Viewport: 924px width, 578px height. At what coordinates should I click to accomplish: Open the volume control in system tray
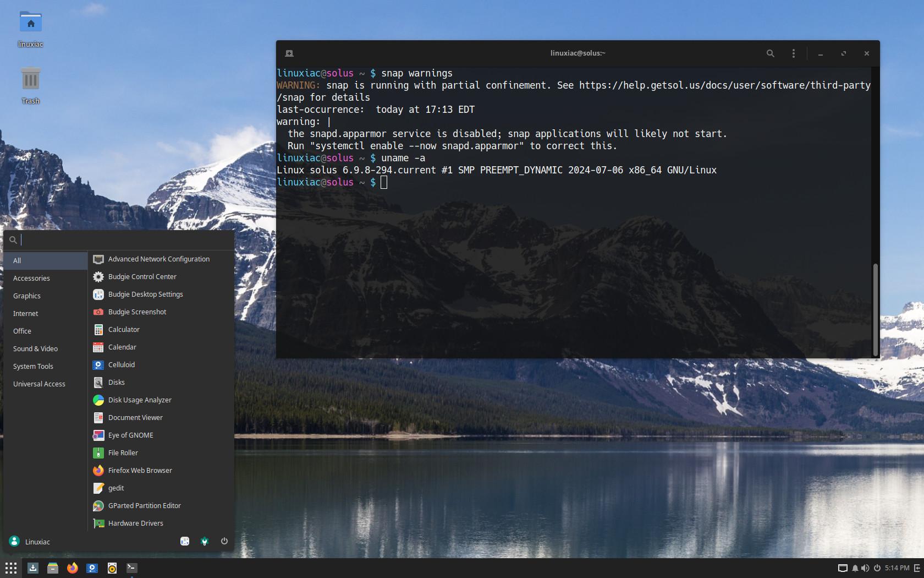click(x=865, y=568)
